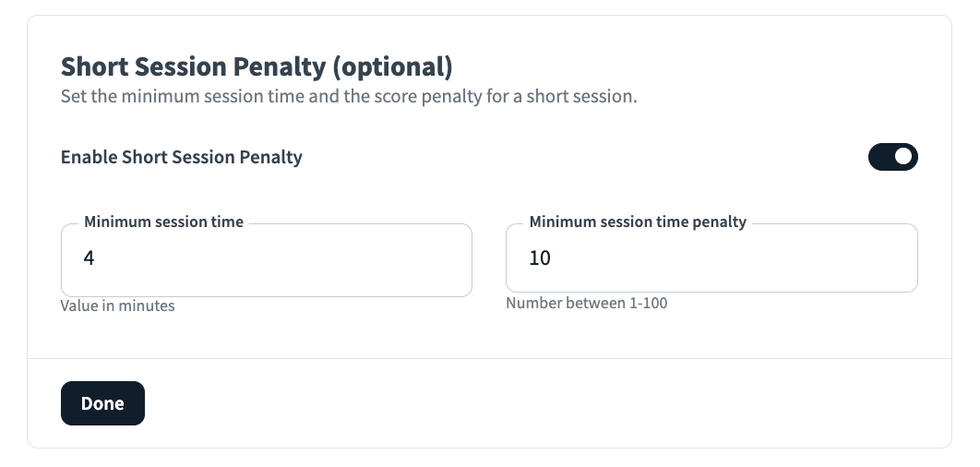
Task: Click the value 10 in penalty field
Action: click(540, 258)
